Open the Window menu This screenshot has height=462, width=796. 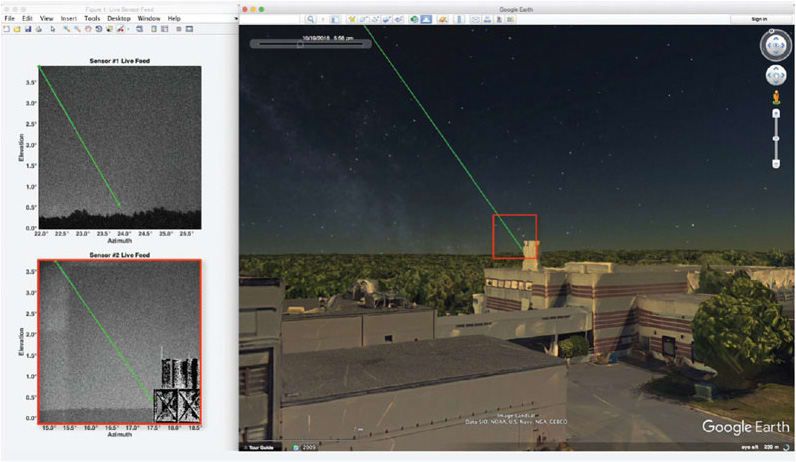click(x=149, y=18)
